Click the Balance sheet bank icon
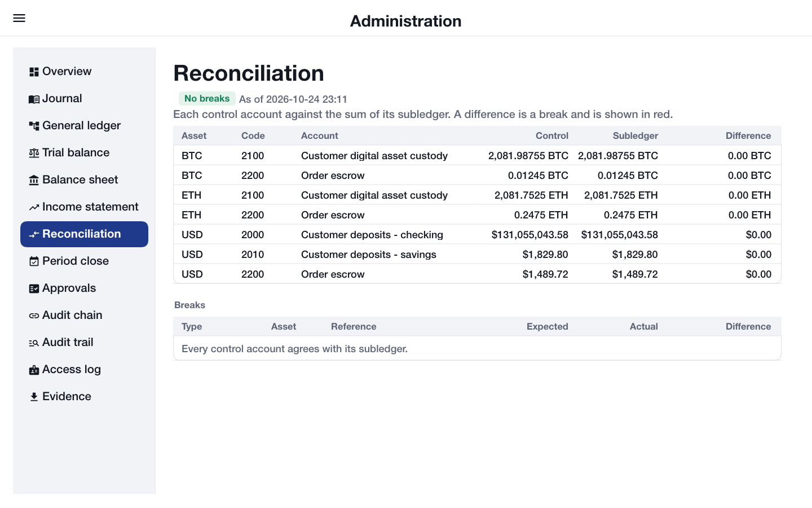The image size is (812, 508). 34,180
